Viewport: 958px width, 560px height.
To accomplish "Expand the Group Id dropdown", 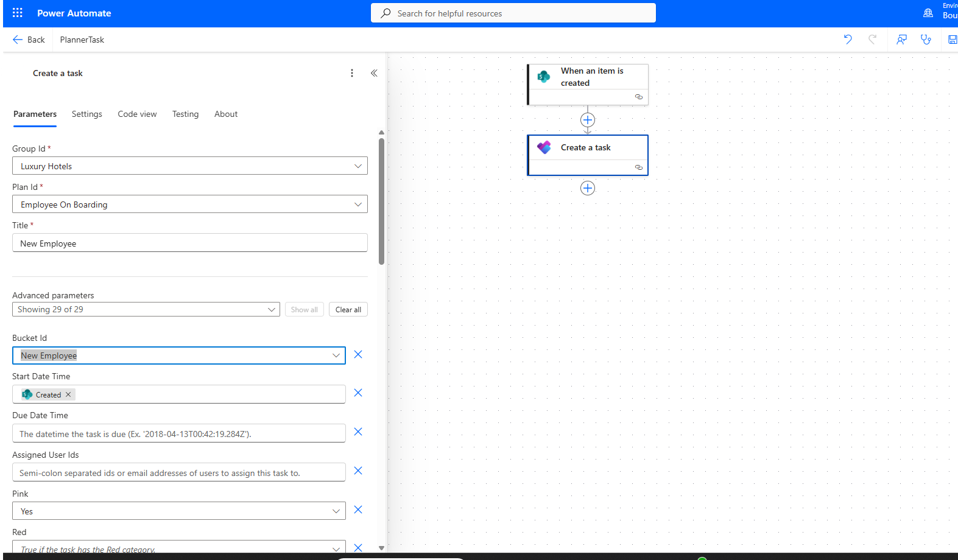I will point(358,166).
